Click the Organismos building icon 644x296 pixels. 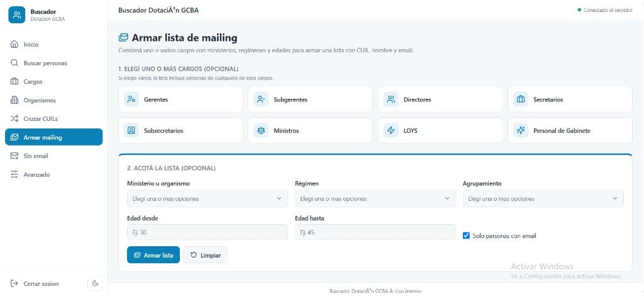pos(14,100)
